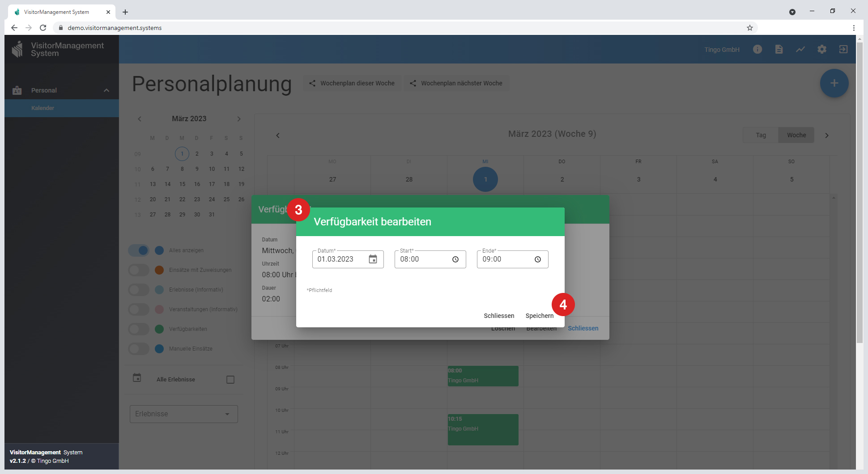Screen dimensions: 868x474
Task: Open the Erlebnisse dropdown
Action: [x=183, y=414]
